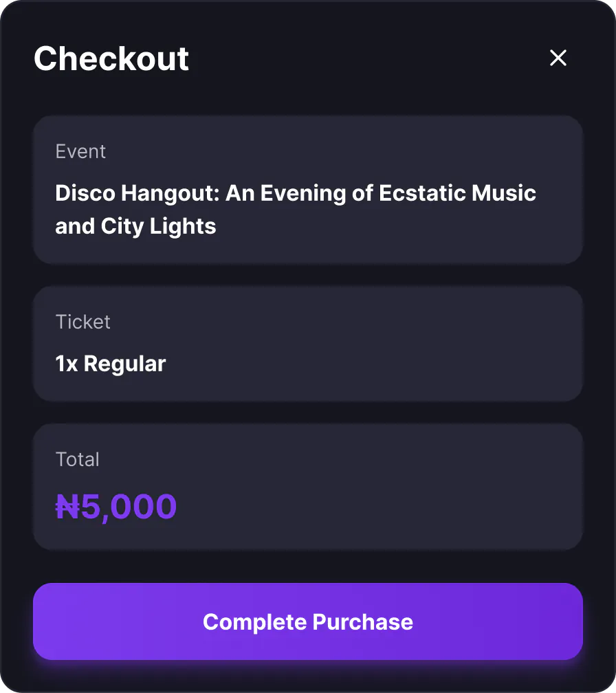Close the Checkout dialog with the X
616x693 pixels.
click(558, 58)
